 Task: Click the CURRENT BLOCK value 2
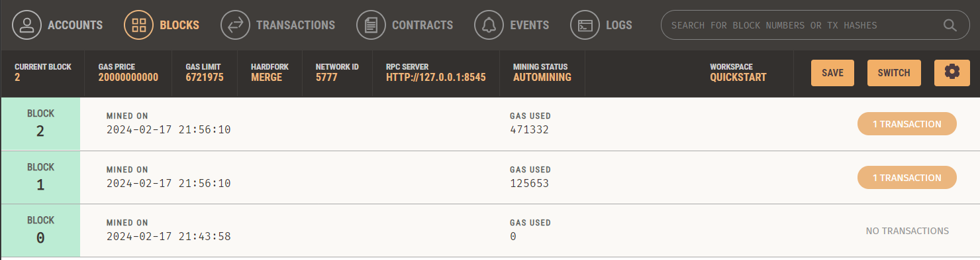pos(17,78)
